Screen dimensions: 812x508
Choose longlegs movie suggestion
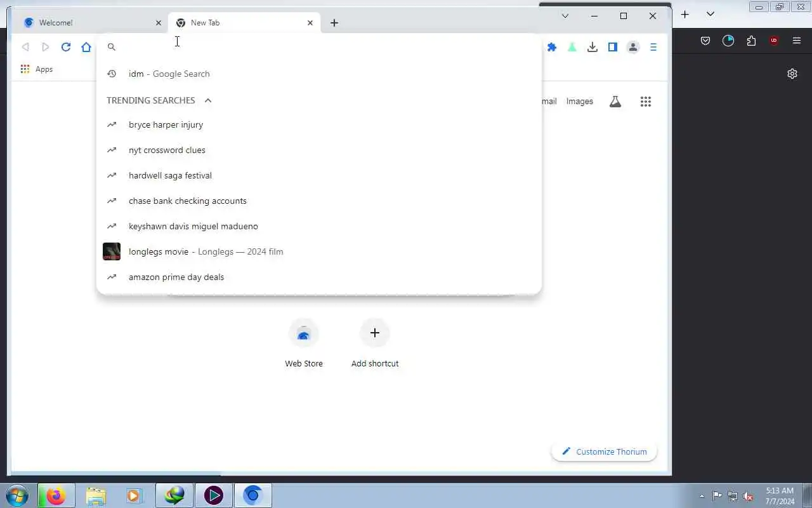click(x=319, y=251)
